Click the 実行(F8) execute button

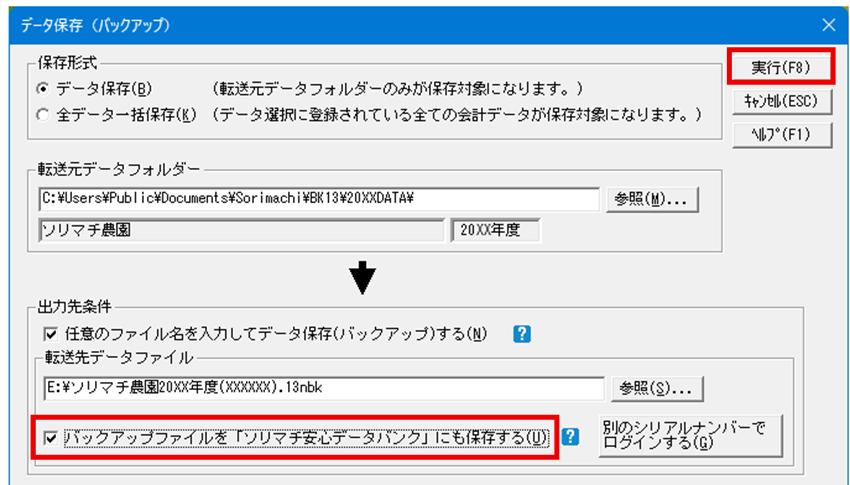tap(780, 68)
